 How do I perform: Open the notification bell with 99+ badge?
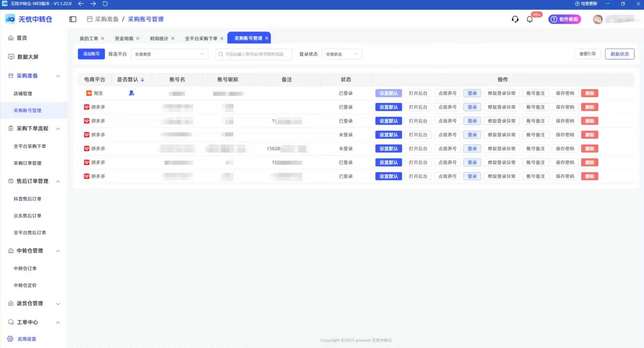tap(529, 19)
